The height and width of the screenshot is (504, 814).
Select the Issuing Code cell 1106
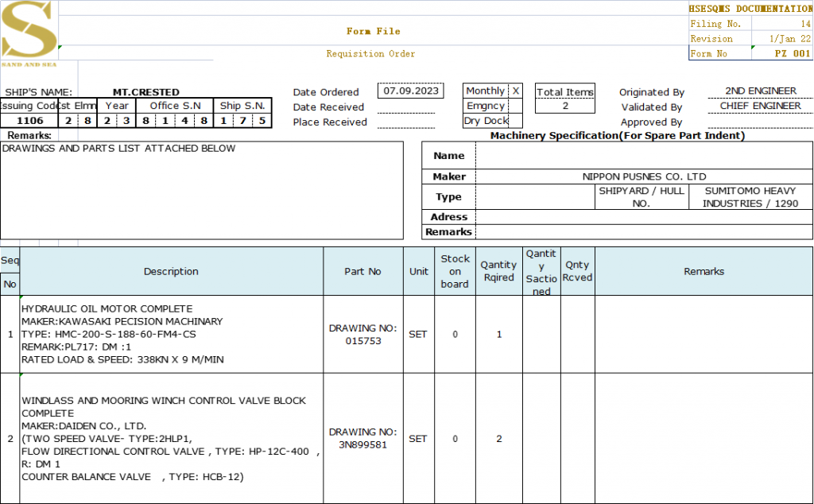click(30, 121)
